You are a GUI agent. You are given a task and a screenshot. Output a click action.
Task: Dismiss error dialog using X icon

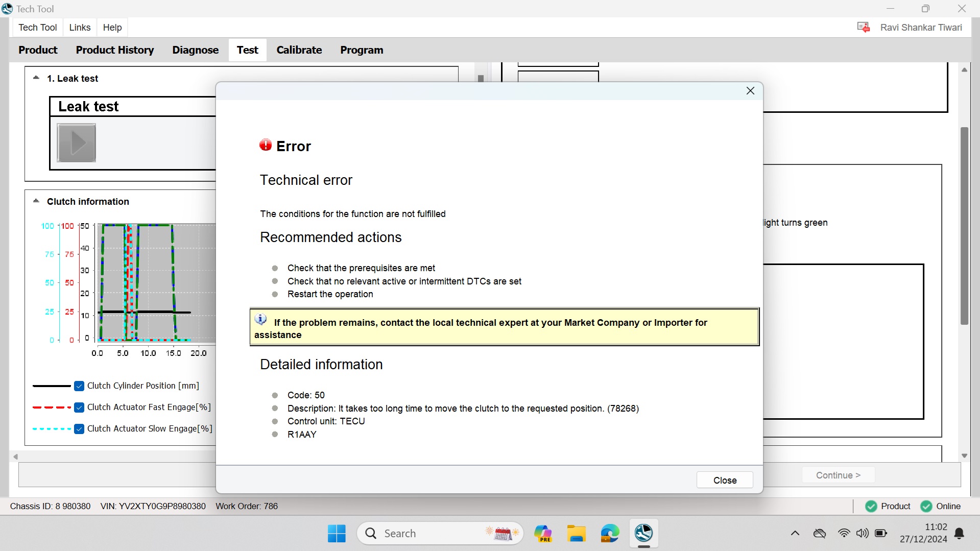coord(750,91)
